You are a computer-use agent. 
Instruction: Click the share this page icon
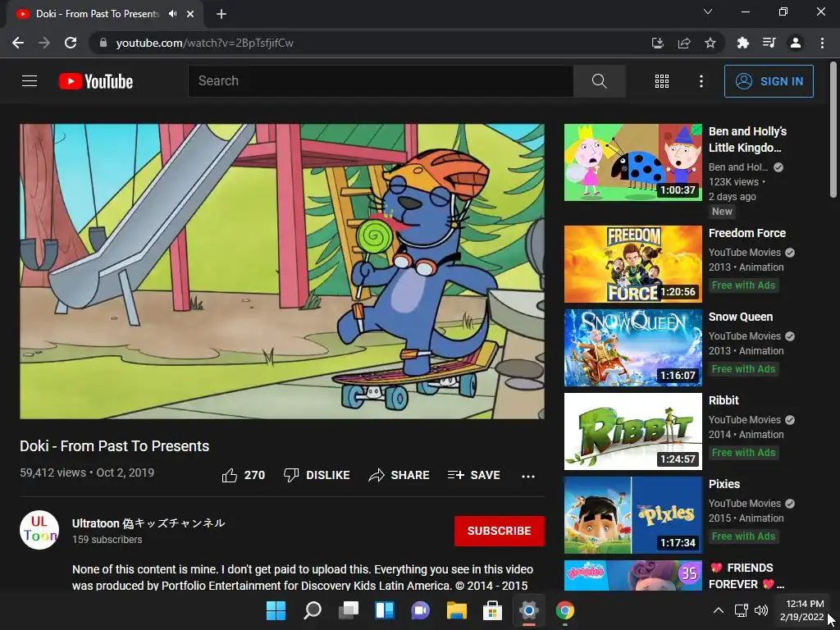pyautogui.click(x=684, y=43)
